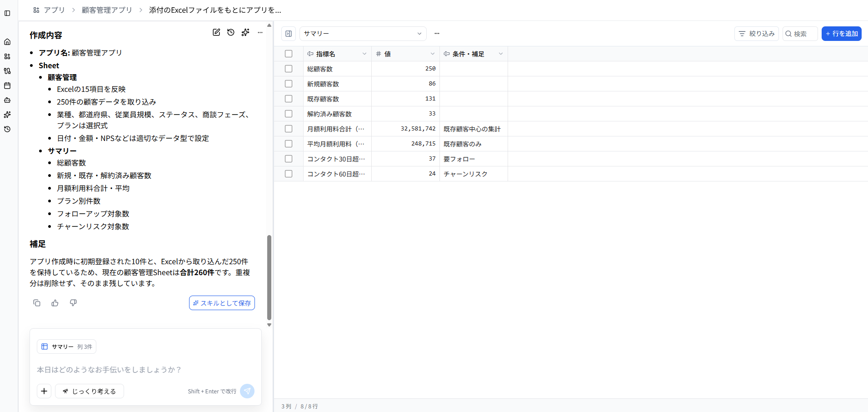The height and width of the screenshot is (412, 868).
Task: Click the chat scrollbar down arrow
Action: pyautogui.click(x=269, y=325)
